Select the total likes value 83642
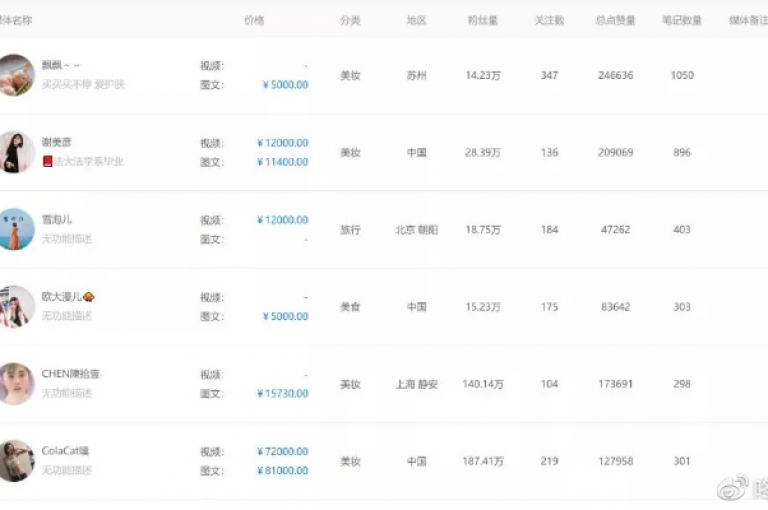Screen dimensions: 768x510 coord(615,307)
